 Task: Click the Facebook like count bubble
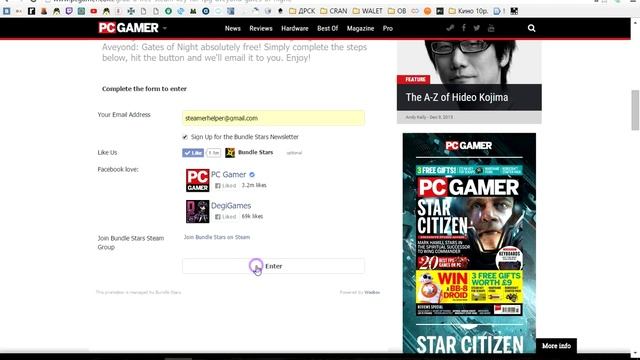click(213, 153)
